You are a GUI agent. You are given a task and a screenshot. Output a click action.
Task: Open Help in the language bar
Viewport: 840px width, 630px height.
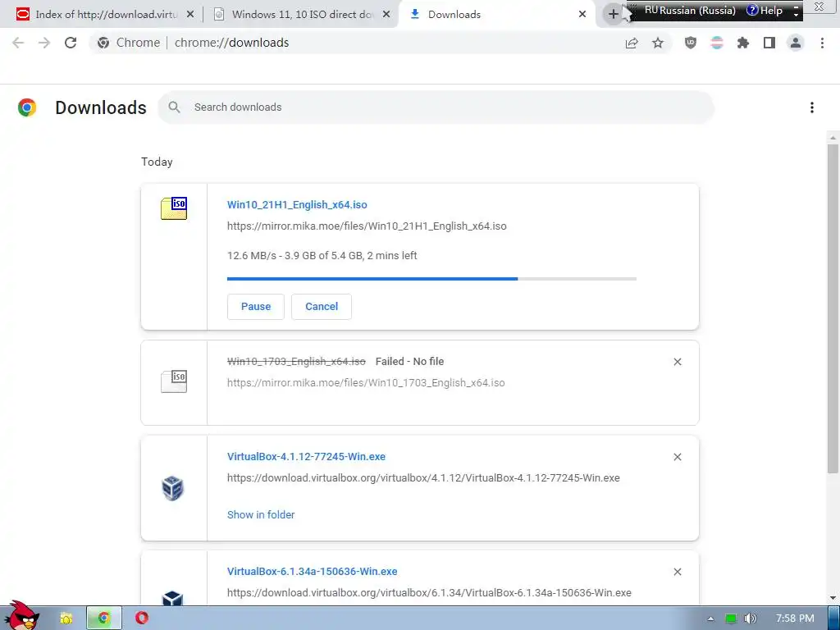pos(764,10)
